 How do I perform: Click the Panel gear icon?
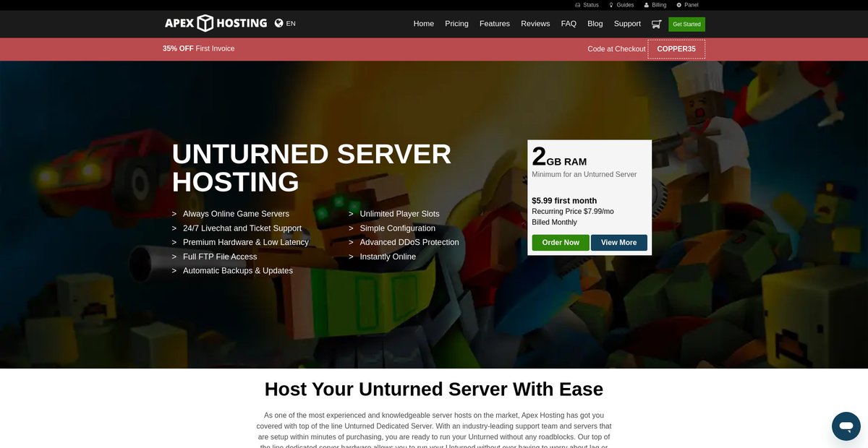(x=679, y=5)
